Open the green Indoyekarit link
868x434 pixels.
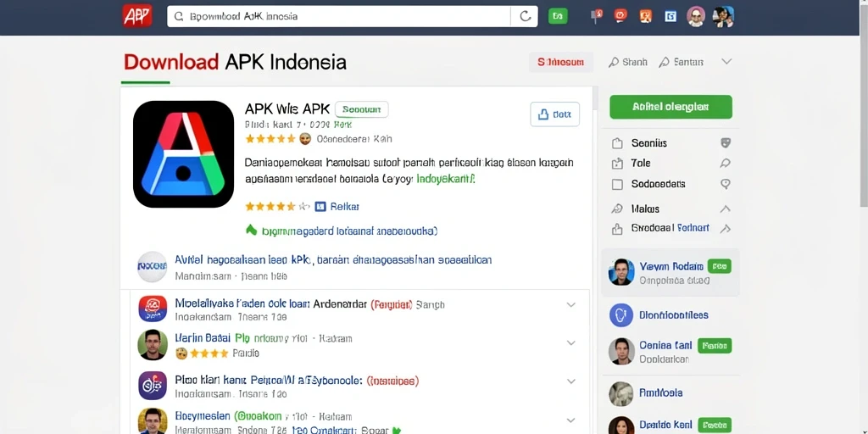(x=446, y=180)
